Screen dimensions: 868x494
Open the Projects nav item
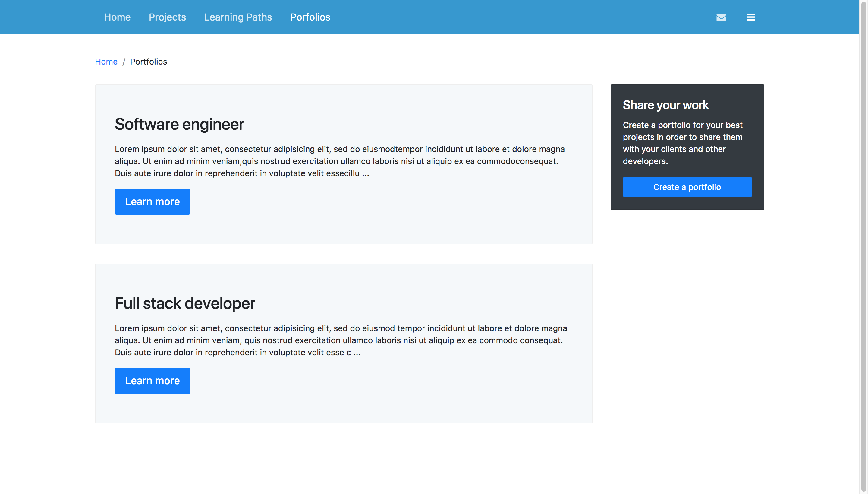coord(167,17)
